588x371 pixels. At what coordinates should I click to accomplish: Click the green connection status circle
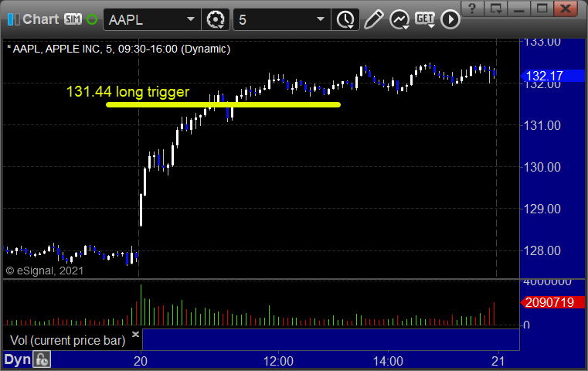[92, 19]
